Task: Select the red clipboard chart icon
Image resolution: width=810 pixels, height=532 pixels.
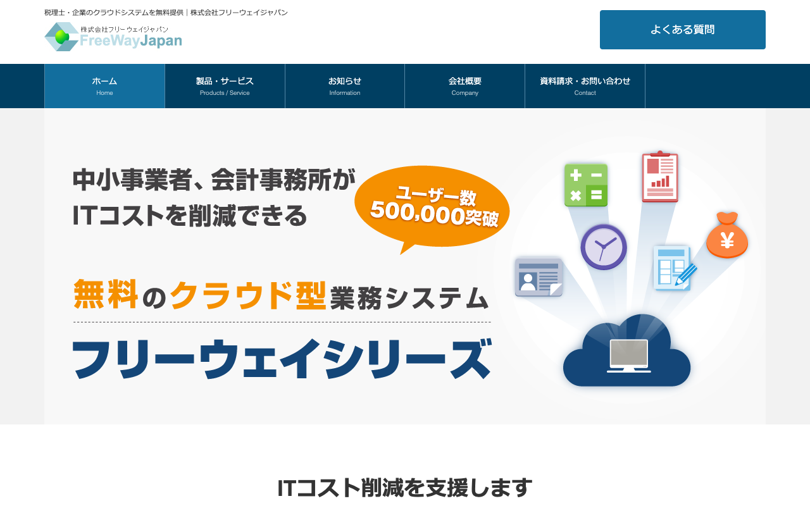Action: (x=659, y=176)
